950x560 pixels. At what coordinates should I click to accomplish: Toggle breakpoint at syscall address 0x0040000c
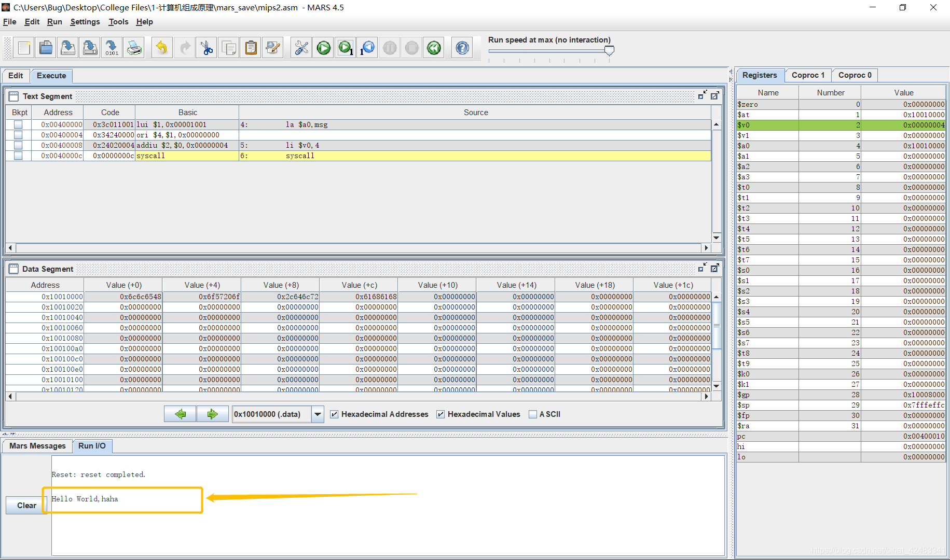pyautogui.click(x=18, y=156)
